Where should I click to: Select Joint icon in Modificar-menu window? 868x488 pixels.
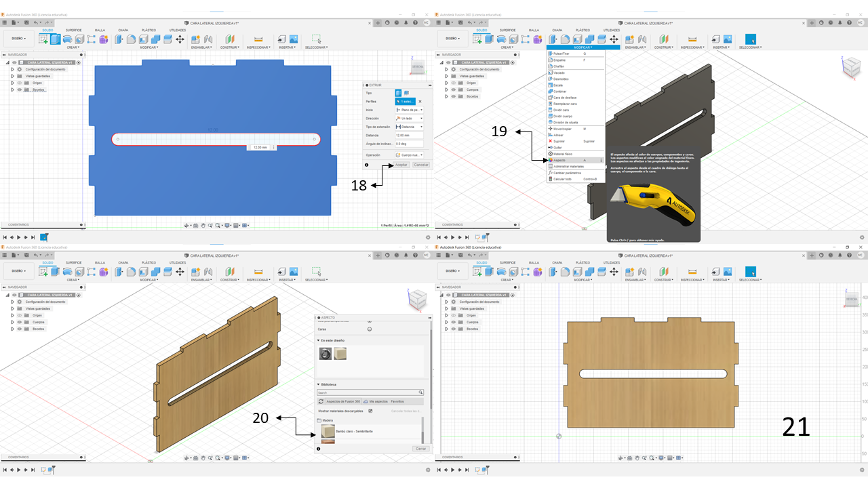click(x=642, y=39)
